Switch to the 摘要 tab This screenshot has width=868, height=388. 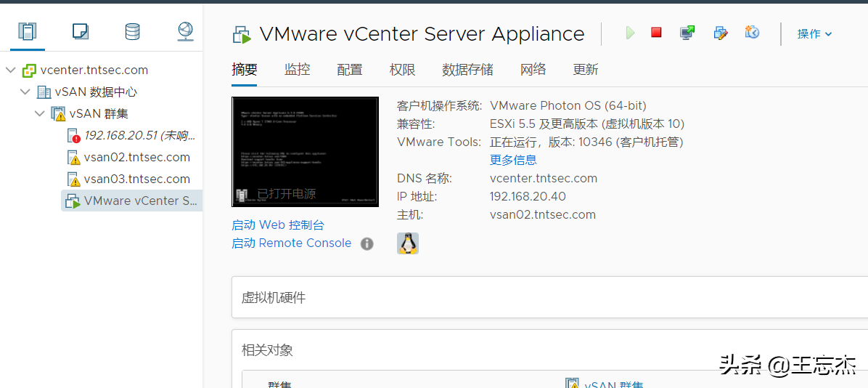244,70
